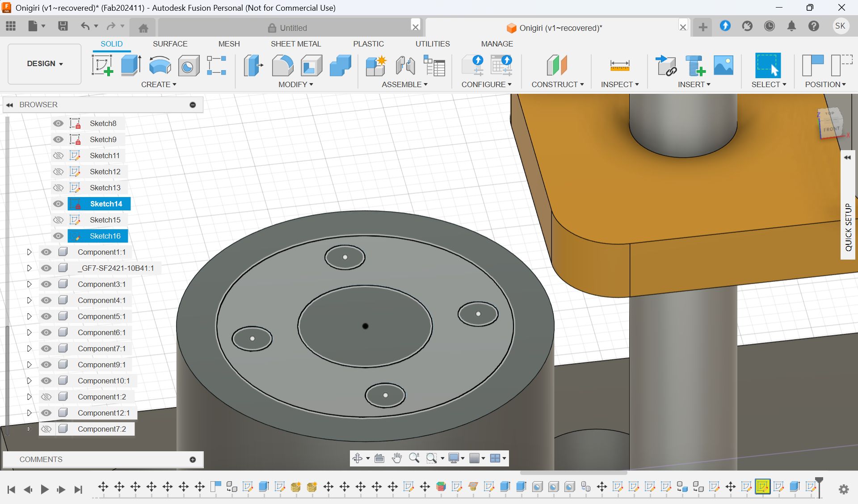The height and width of the screenshot is (504, 858).
Task: Hide Sketch8 using its eye icon
Action: click(x=58, y=123)
